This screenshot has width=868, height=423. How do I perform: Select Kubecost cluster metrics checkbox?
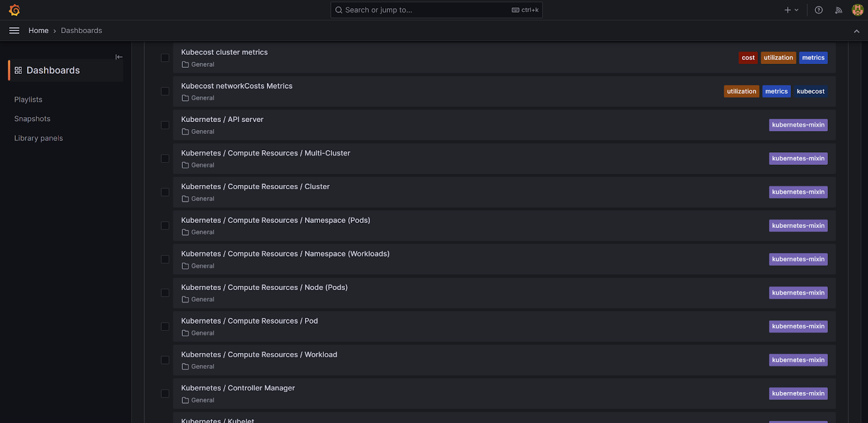click(165, 58)
